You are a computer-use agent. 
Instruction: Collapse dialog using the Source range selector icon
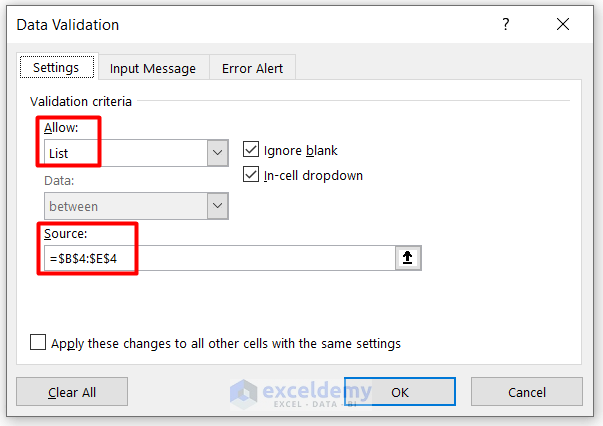point(410,258)
